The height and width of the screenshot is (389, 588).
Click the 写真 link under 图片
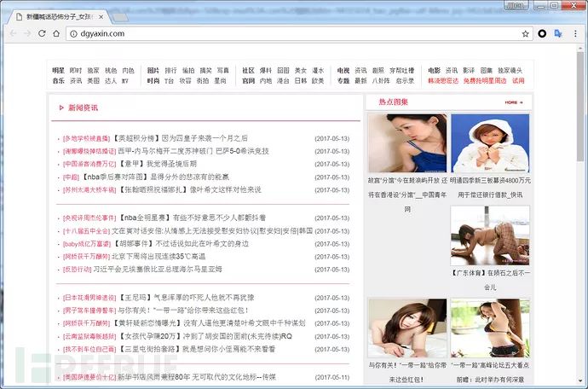point(223,70)
